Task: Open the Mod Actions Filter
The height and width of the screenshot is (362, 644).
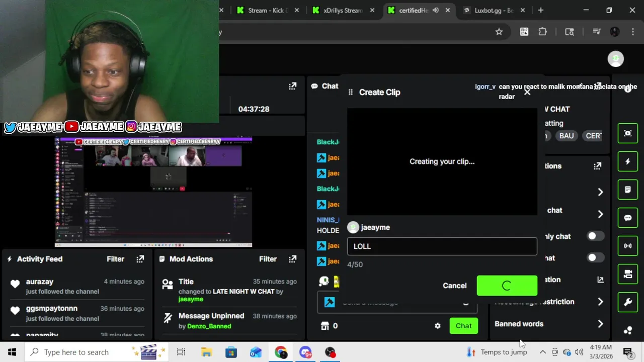Action: pyautogui.click(x=268, y=259)
